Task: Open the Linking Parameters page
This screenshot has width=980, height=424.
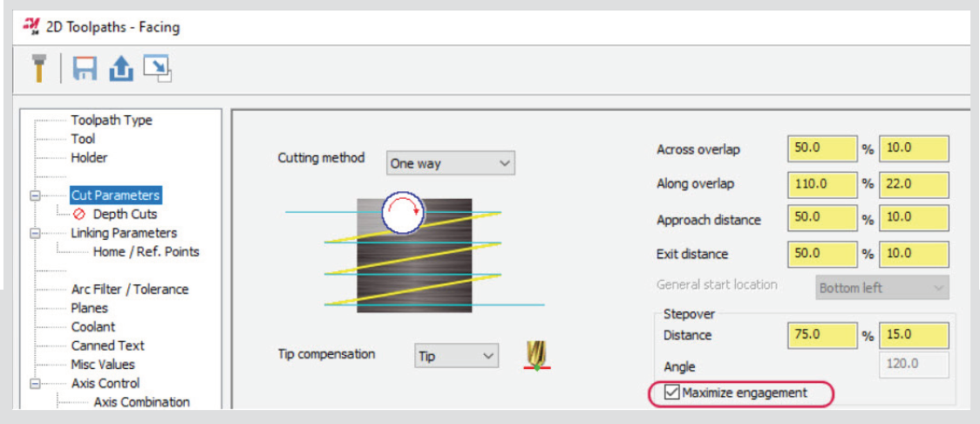Action: click(124, 233)
